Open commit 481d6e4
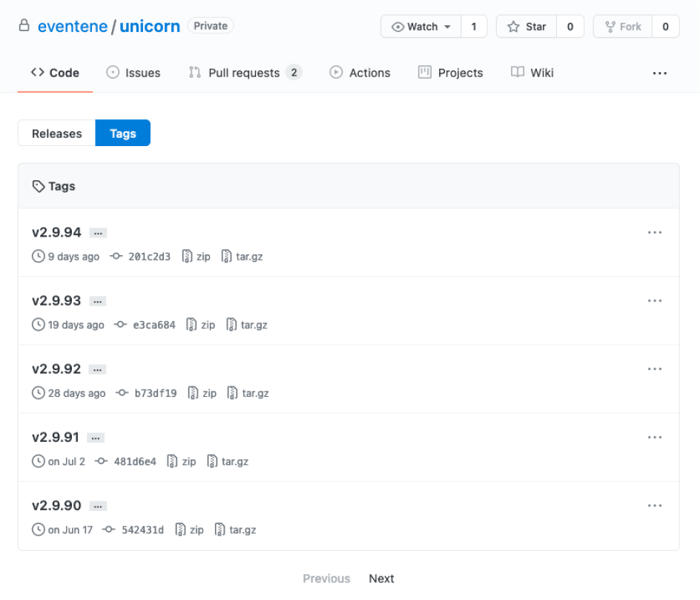Image resolution: width=700 pixels, height=600 pixels. pyautogui.click(x=135, y=461)
